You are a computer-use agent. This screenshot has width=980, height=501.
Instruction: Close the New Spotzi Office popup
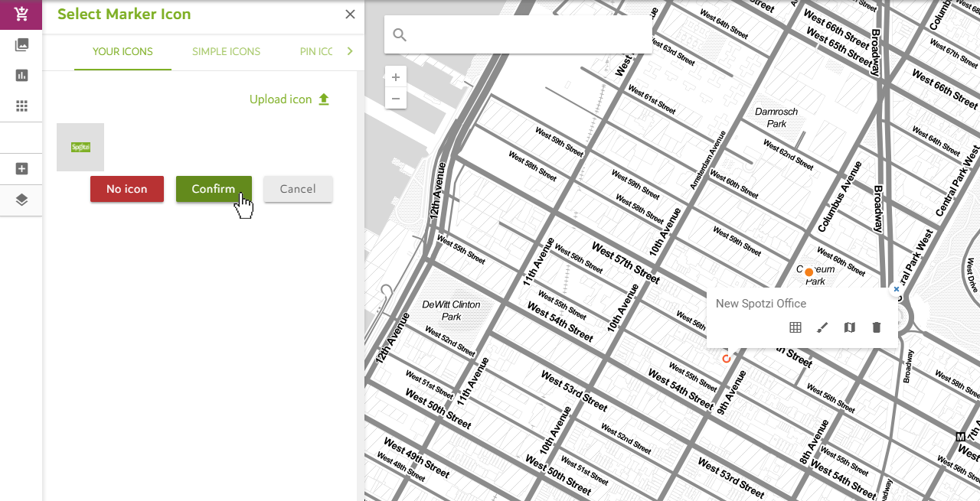coord(896,289)
